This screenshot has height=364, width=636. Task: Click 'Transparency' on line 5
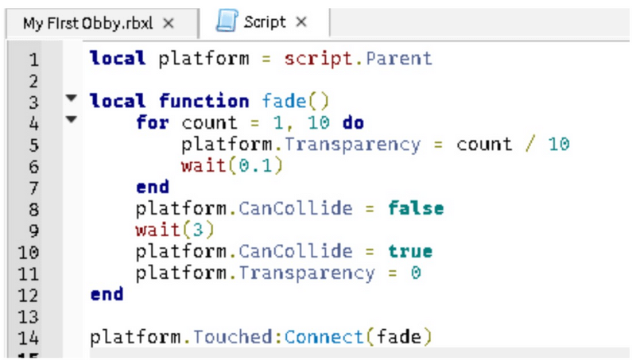pyautogui.click(x=352, y=145)
